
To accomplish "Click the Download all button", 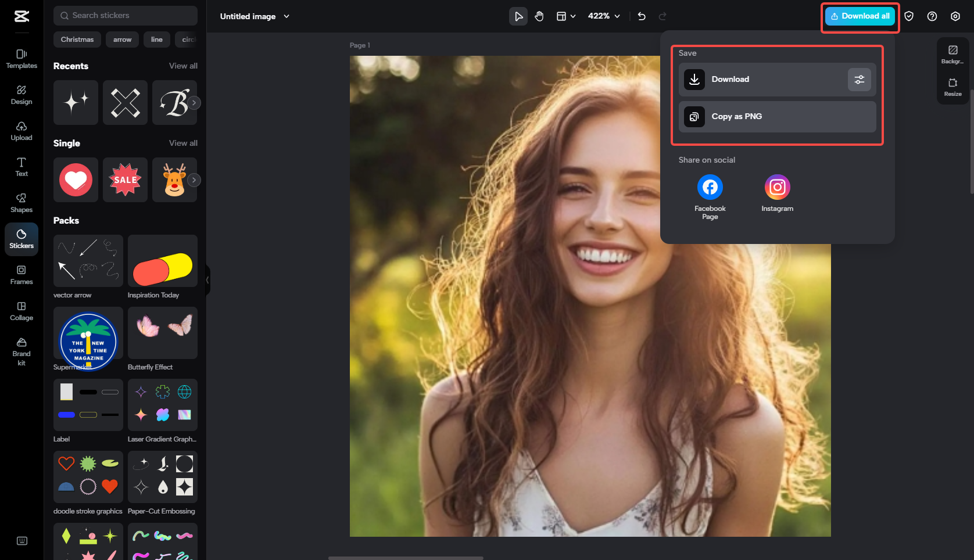I will click(x=860, y=16).
